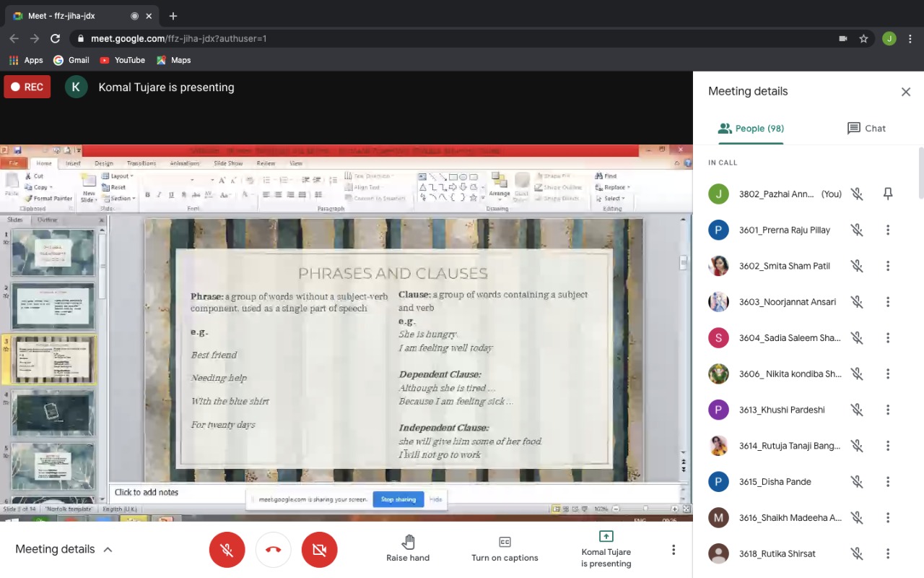Open more options for 3602_Smita Sham Patil
Image resolution: width=924 pixels, height=578 pixels.
tap(888, 266)
